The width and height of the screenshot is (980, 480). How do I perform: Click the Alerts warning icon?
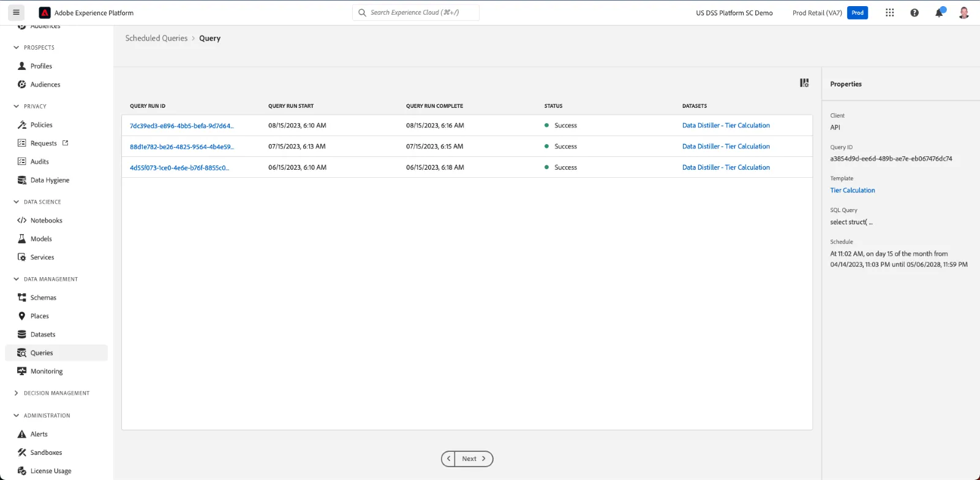click(22, 434)
